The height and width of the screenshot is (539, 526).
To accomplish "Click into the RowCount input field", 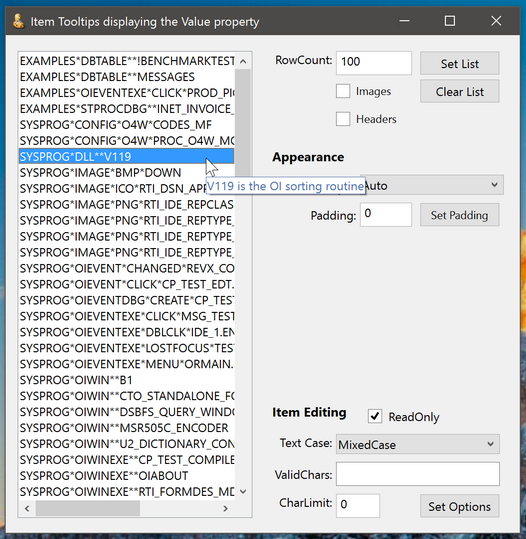I will (374, 63).
